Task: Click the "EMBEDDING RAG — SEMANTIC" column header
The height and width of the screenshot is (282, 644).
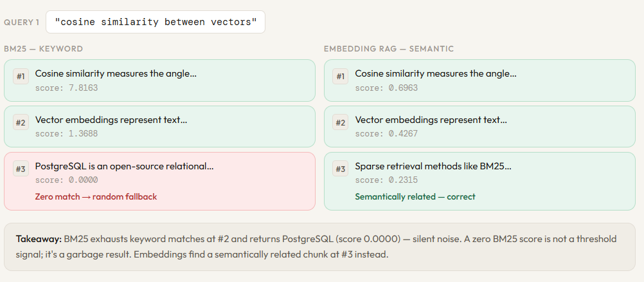Action: [x=388, y=49]
